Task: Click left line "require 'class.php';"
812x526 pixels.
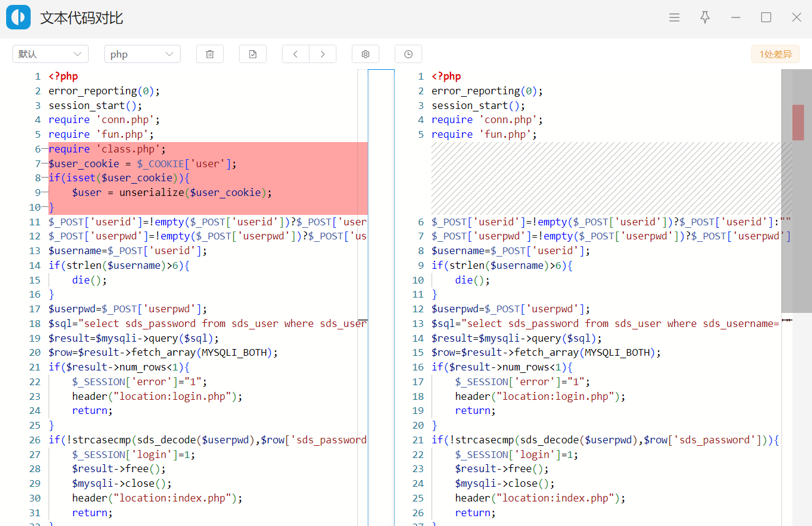Action: tap(107, 149)
